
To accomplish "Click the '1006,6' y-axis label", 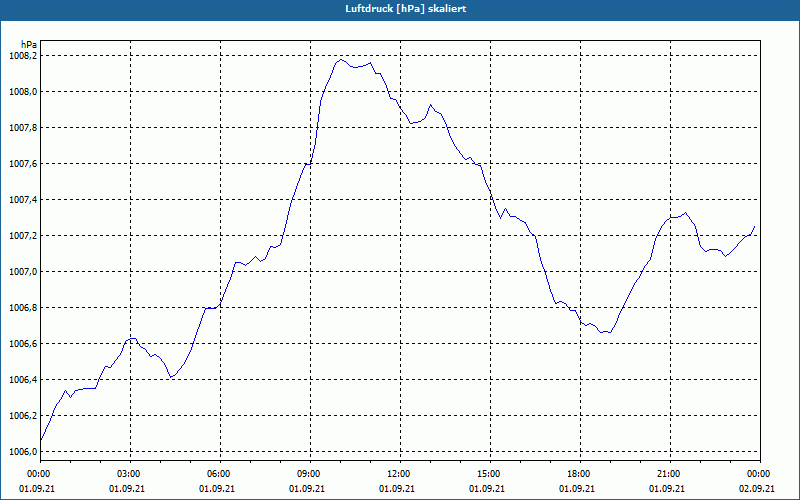I will 23,344.
